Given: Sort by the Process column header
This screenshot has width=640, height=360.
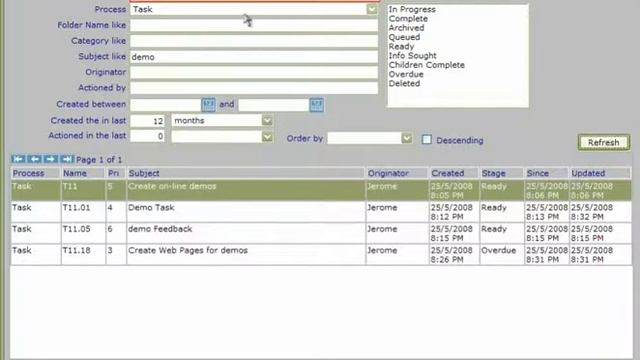Looking at the screenshot, I should click(36, 173).
